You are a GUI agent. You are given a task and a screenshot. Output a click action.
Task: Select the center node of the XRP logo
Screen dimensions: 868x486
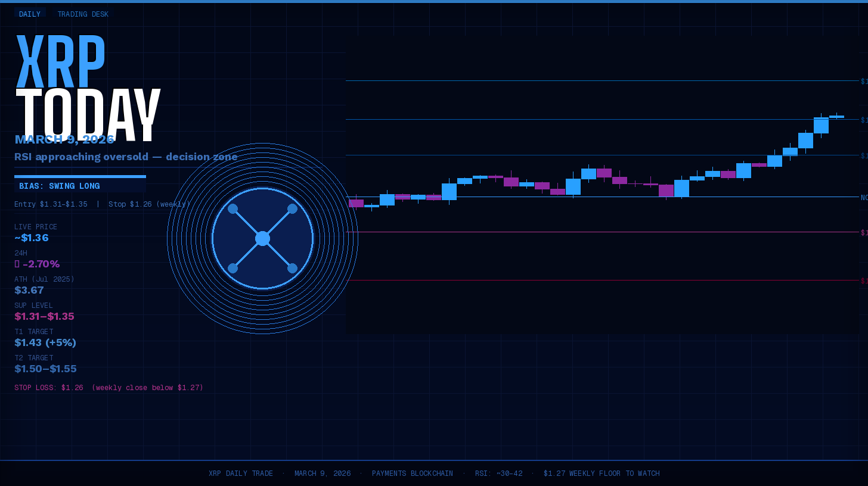(262, 238)
